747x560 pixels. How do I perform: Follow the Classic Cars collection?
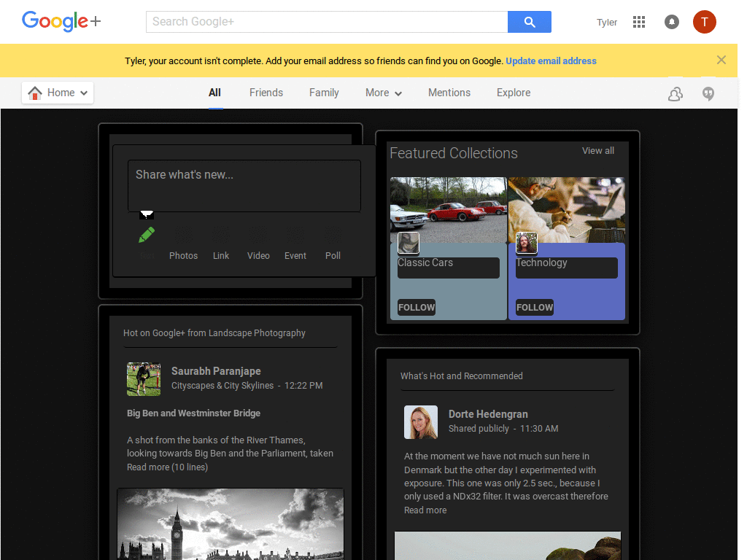(417, 308)
